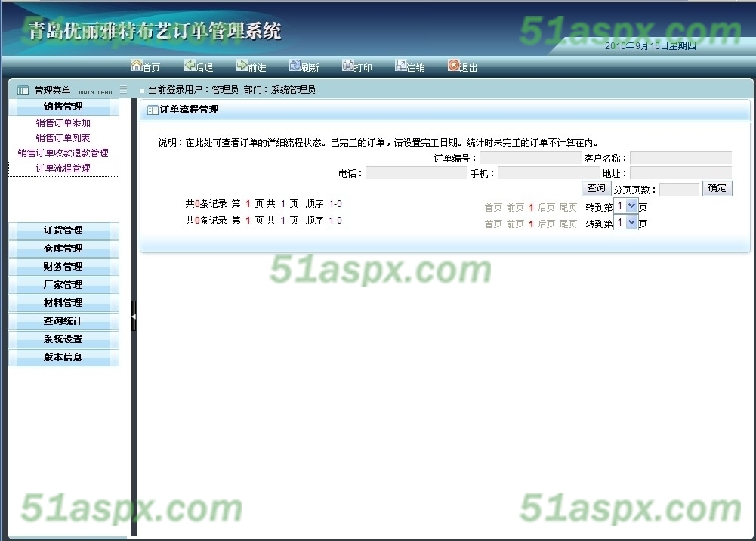Expand the 查询统计 menu section

(x=63, y=321)
